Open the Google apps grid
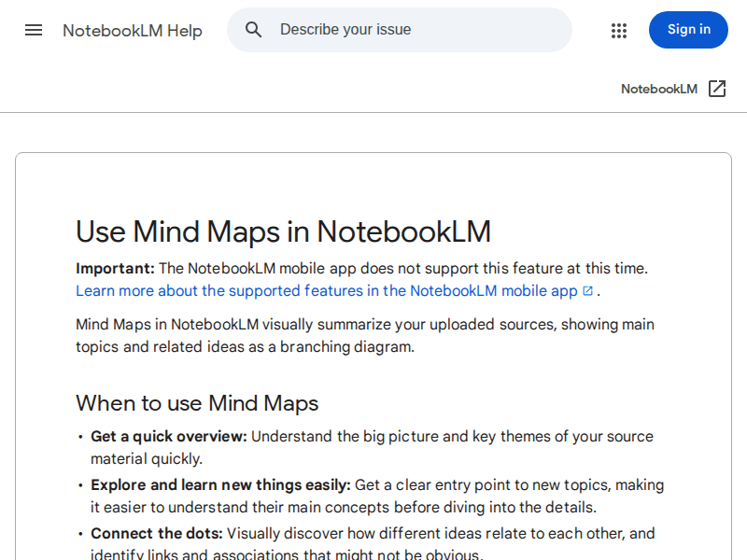This screenshot has height=560, width=747. click(619, 31)
